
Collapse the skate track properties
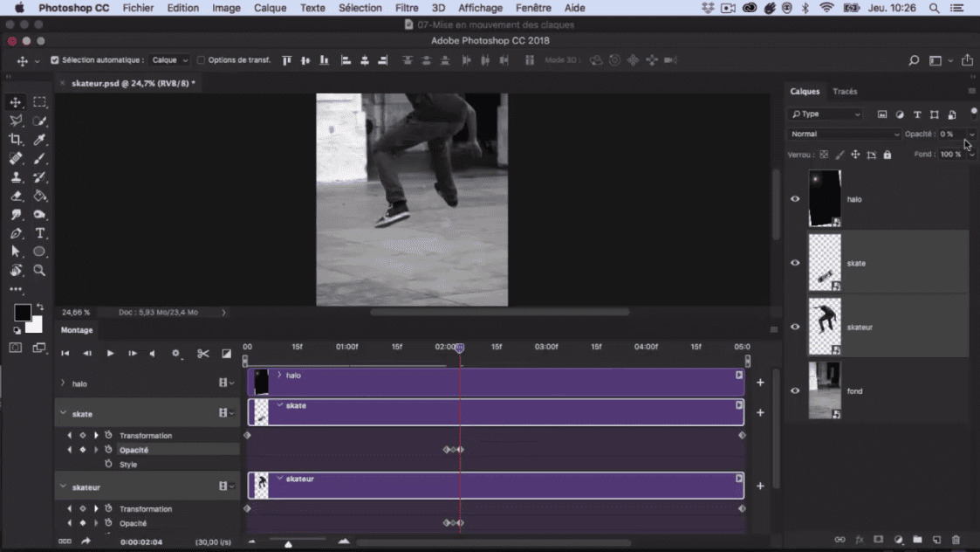pyautogui.click(x=64, y=412)
